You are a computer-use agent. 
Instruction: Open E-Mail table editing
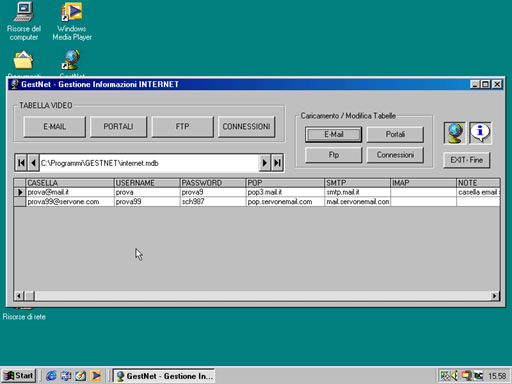click(x=333, y=134)
